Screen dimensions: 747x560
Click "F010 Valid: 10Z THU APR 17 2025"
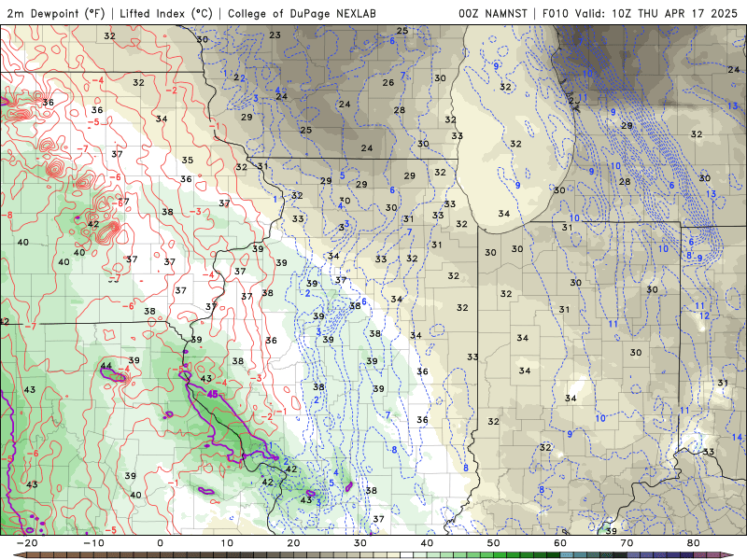coord(640,13)
